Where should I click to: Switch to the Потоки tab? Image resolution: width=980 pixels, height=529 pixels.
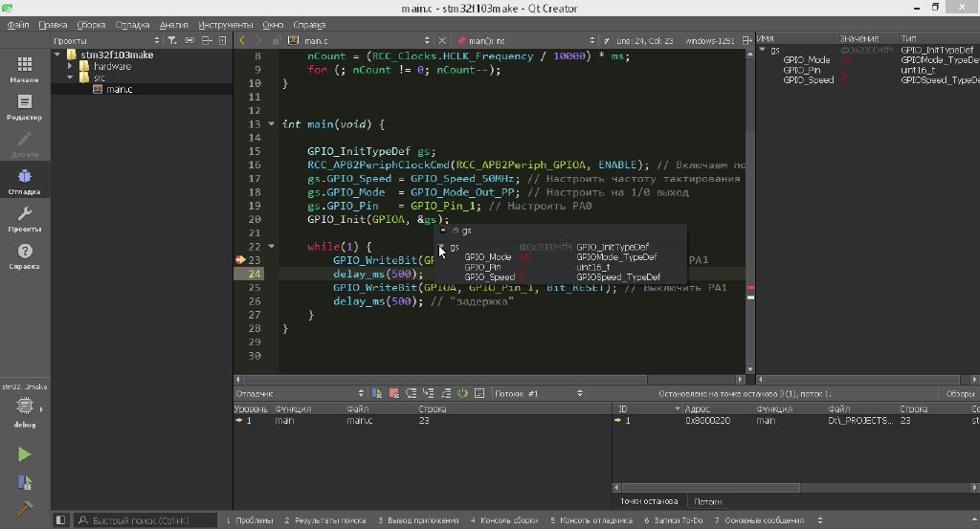(x=708, y=501)
